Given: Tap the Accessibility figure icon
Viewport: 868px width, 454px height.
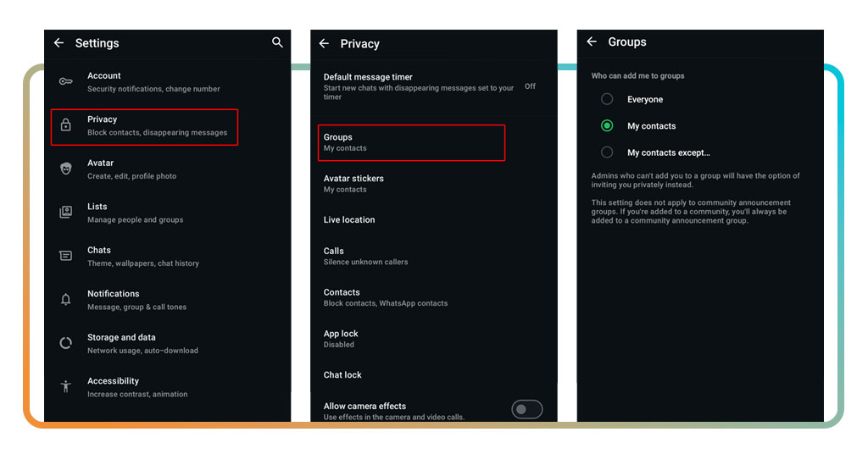Looking at the screenshot, I should pos(65,386).
